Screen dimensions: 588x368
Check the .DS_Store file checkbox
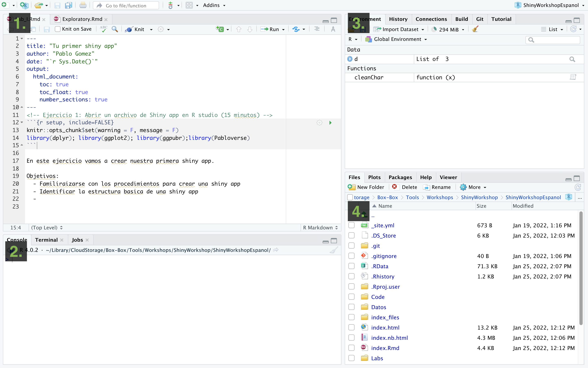351,235
